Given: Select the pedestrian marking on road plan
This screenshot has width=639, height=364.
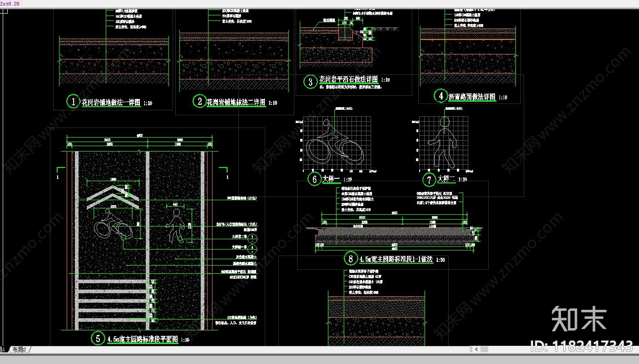Looking at the screenshot, I should click(x=174, y=226).
